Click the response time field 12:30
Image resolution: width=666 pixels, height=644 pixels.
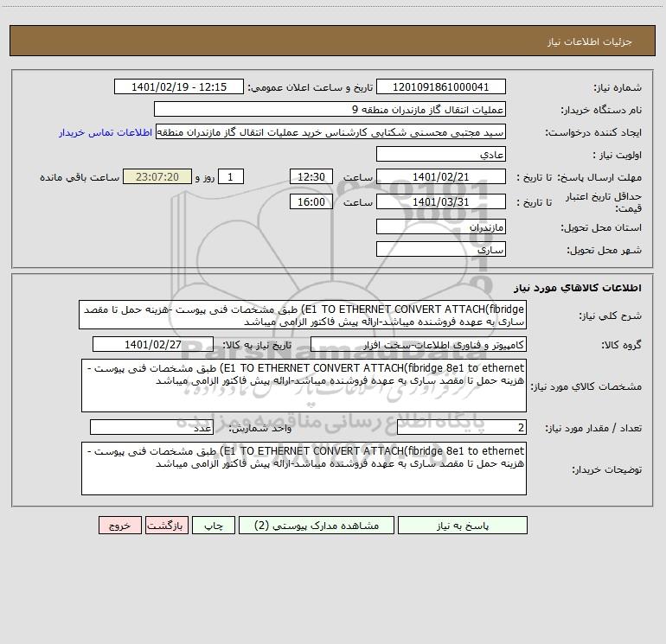311,176
